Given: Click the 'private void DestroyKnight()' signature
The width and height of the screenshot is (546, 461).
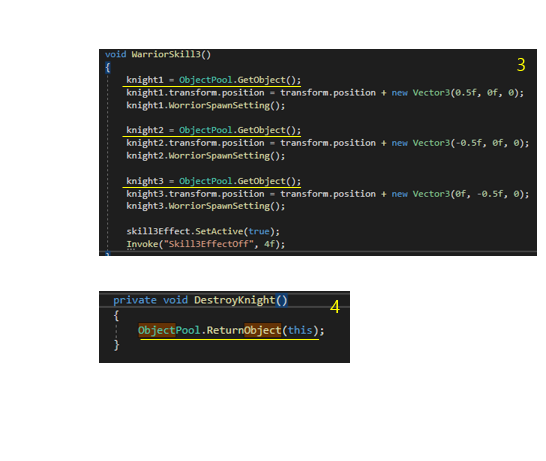Looking at the screenshot, I should point(201,300).
